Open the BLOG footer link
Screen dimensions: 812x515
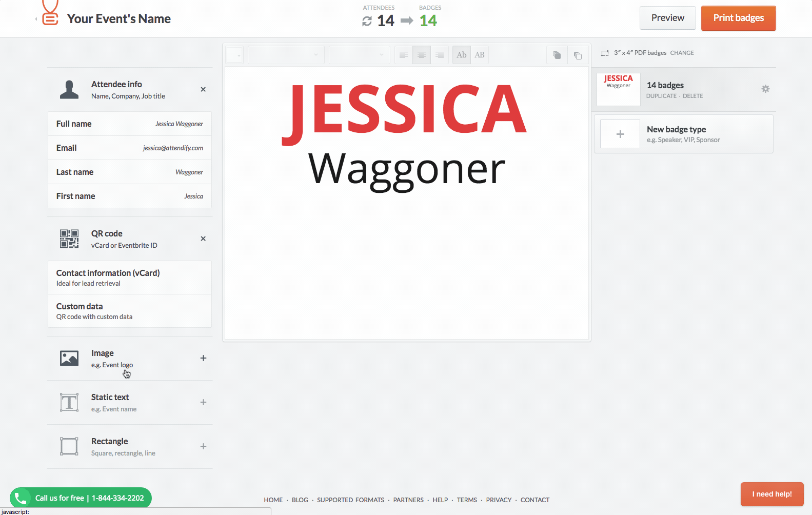(x=300, y=500)
